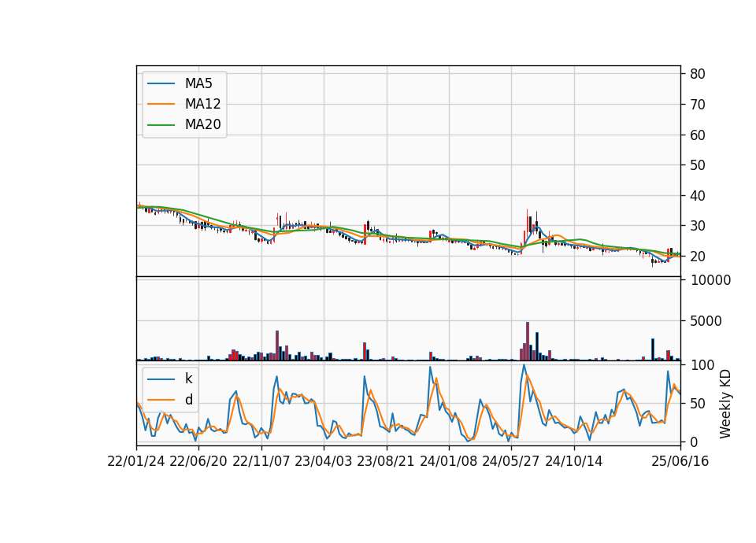Image resolution: width=756 pixels, height=543 pixels.
Task: Click the MA5 legend label
Action: point(198,83)
